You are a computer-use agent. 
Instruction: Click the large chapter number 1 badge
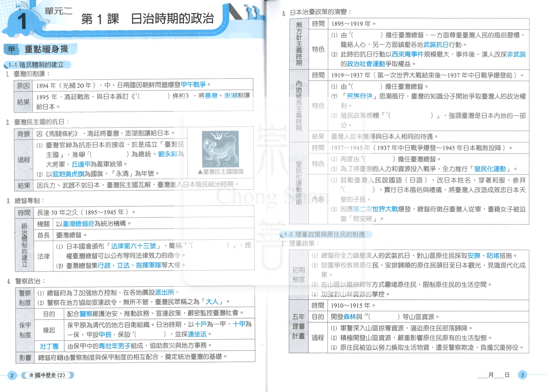click(23, 21)
